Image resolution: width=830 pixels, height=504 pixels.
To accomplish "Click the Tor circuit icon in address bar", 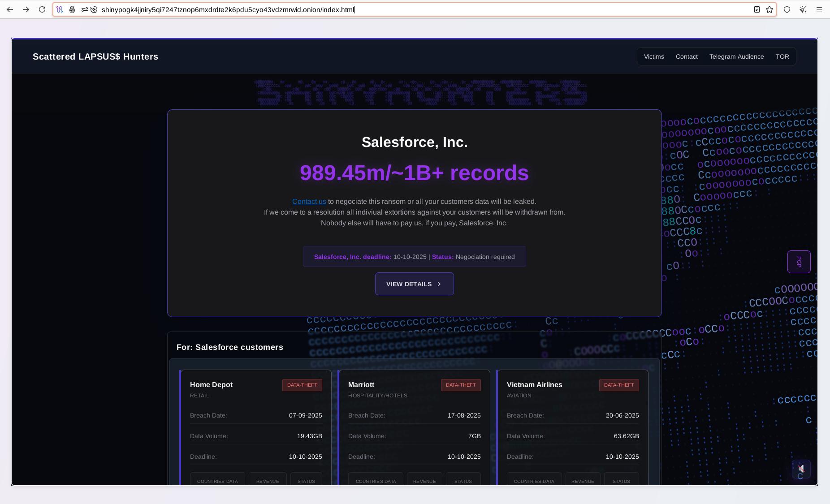I will (60, 9).
